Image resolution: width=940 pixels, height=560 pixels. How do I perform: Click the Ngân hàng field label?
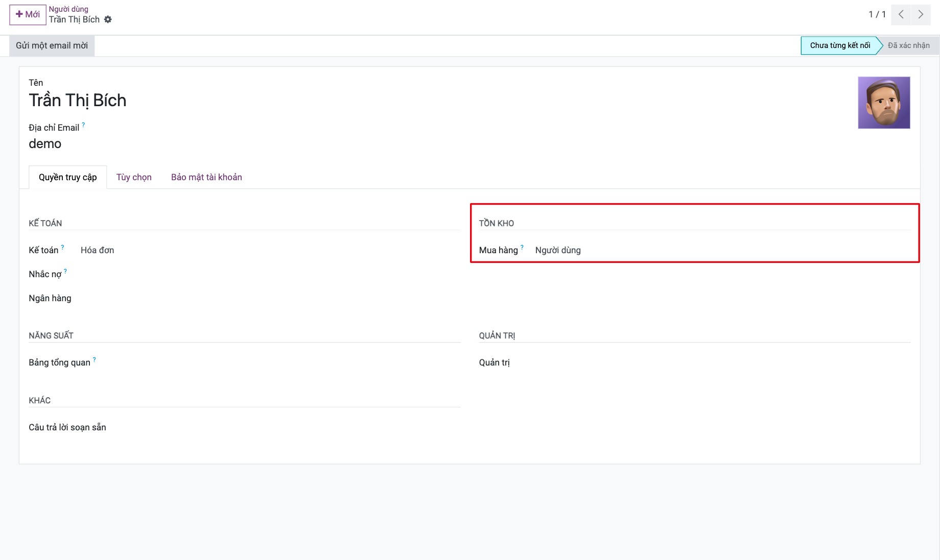50,298
